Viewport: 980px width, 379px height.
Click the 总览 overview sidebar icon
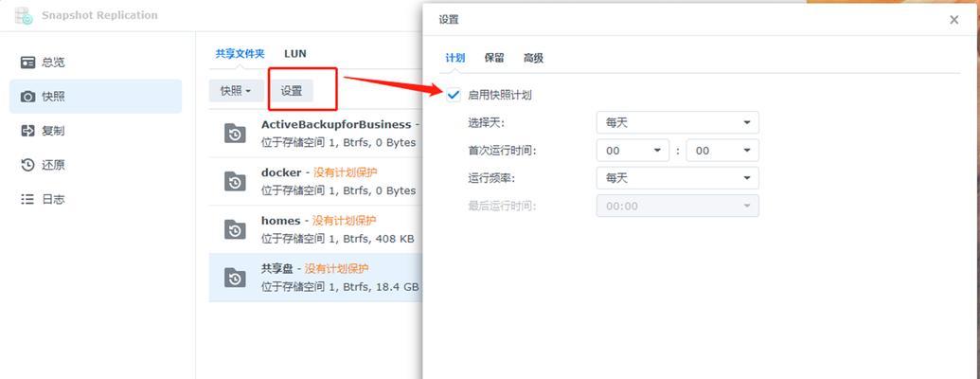[28, 63]
